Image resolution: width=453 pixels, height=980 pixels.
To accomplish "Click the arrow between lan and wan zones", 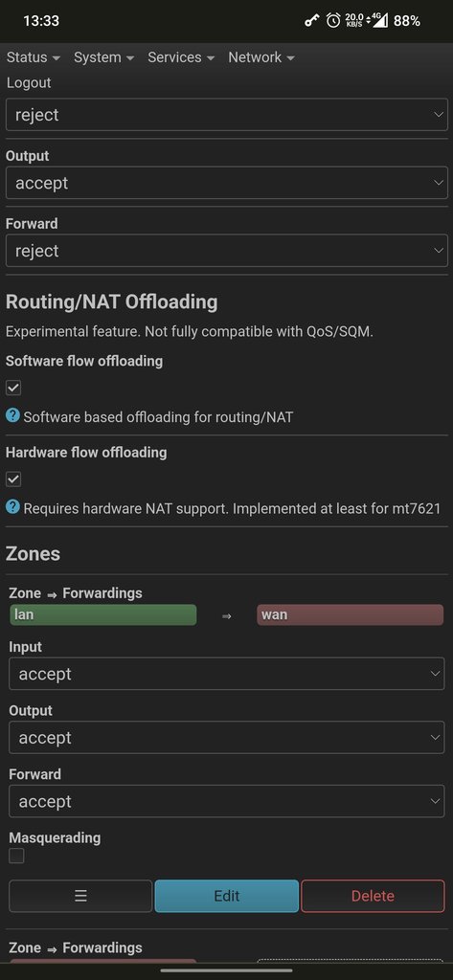I will click(226, 615).
